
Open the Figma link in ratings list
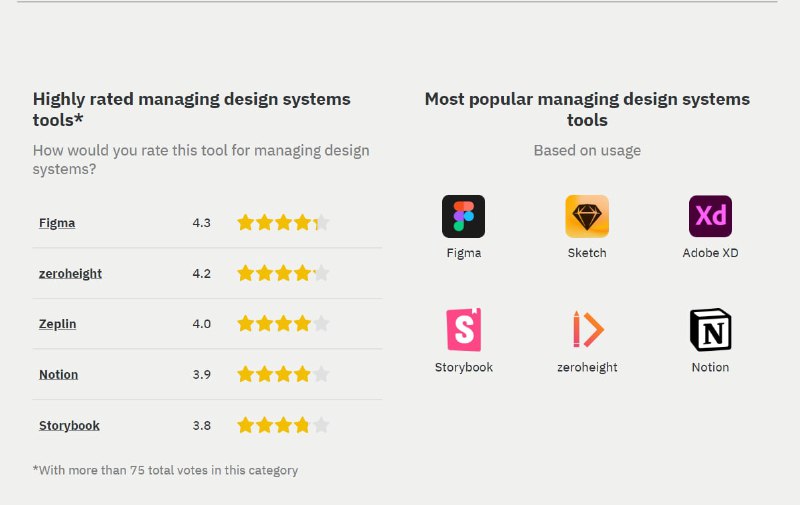(x=57, y=223)
